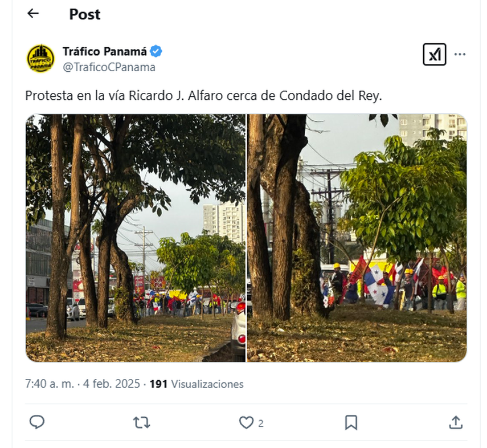The width and height of the screenshot is (487, 448).
Task: Open the @TraficoCPanama handle link
Action: [x=109, y=67]
